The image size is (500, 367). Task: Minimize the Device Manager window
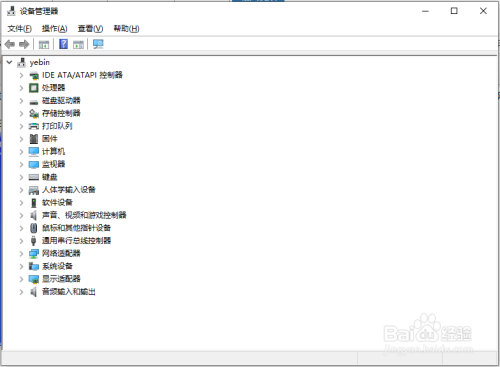tap(425, 11)
